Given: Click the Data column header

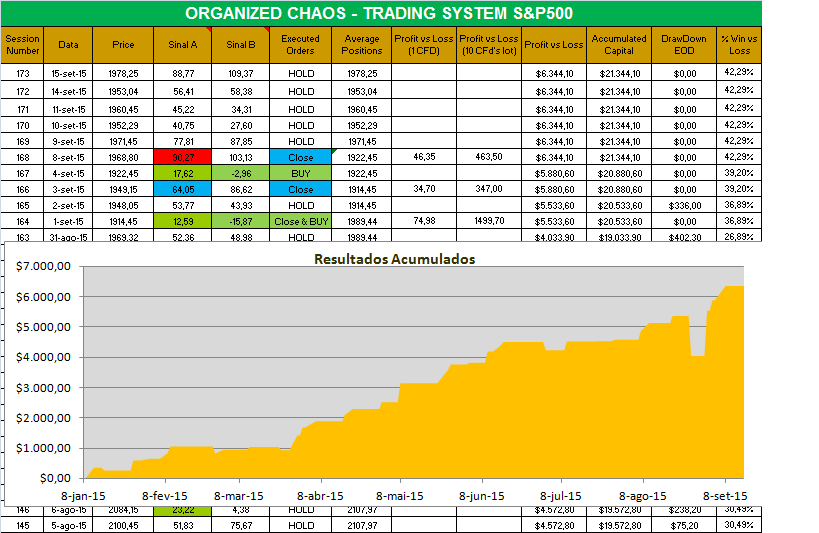Looking at the screenshot, I should pyautogui.click(x=68, y=45).
